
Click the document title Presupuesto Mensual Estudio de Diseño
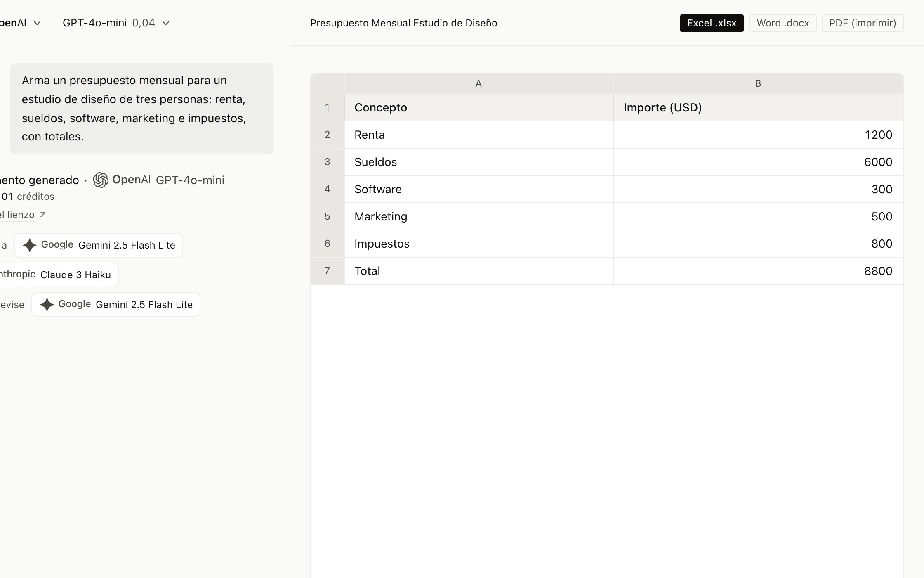point(403,23)
